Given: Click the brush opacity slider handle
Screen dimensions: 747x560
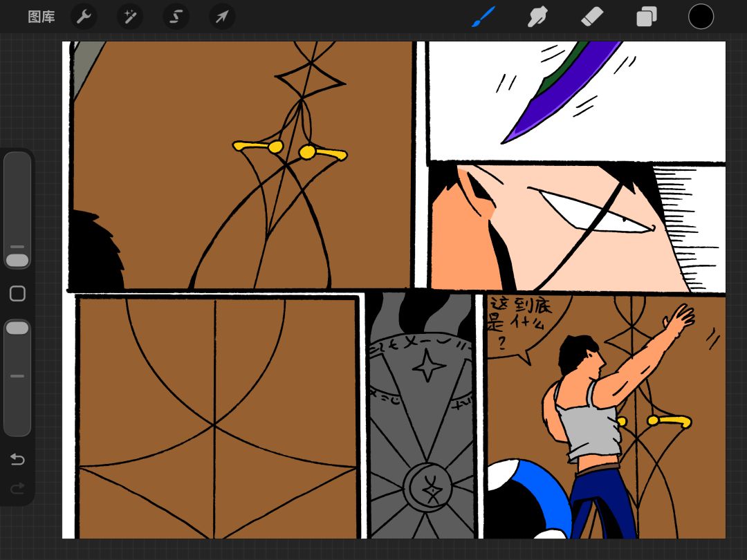Looking at the screenshot, I should click(17, 328).
